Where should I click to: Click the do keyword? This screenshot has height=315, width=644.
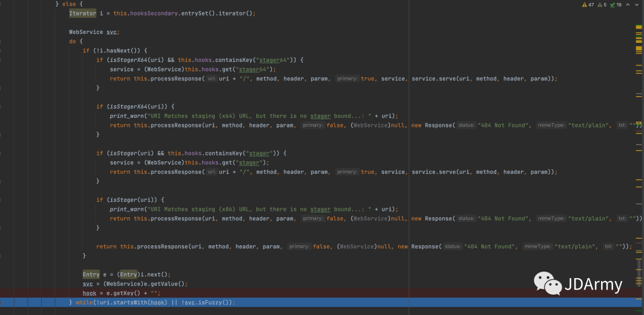coord(72,42)
